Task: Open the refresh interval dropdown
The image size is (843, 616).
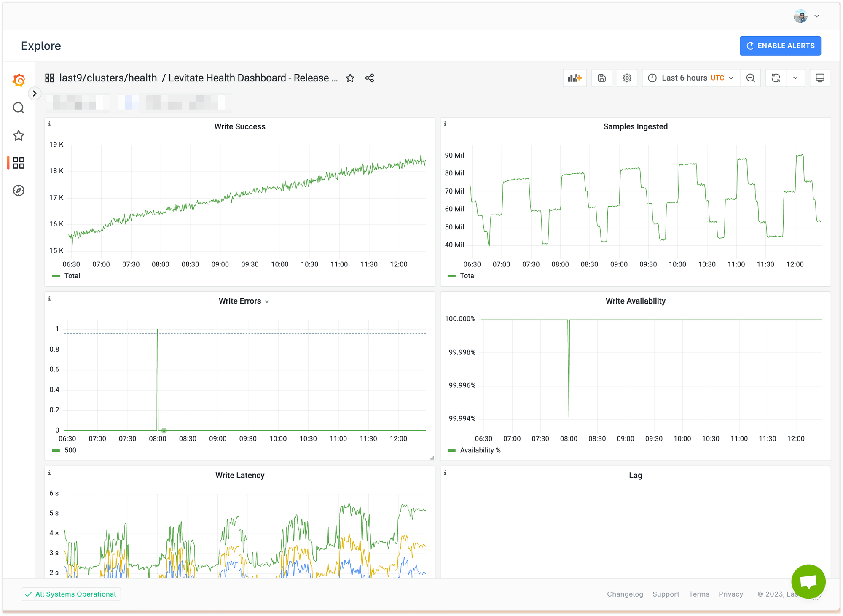Action: click(x=795, y=78)
